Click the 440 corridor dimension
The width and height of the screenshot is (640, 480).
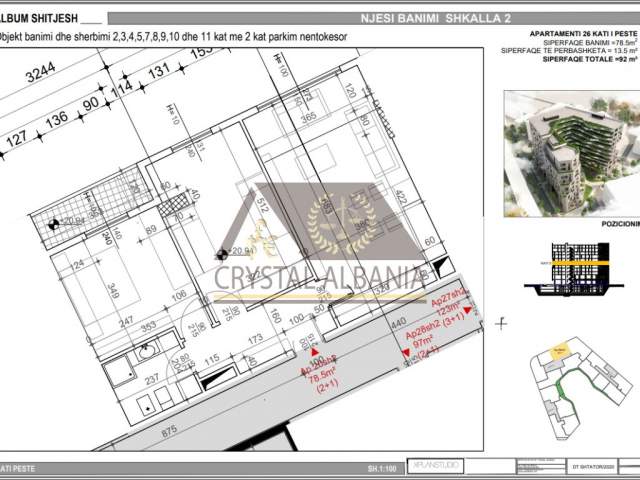[x=398, y=322]
